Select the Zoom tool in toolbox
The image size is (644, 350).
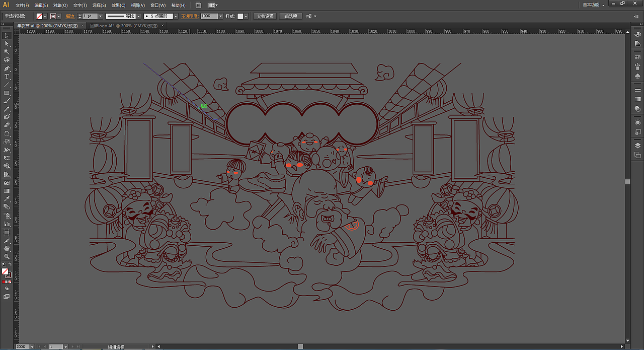[x=7, y=256]
